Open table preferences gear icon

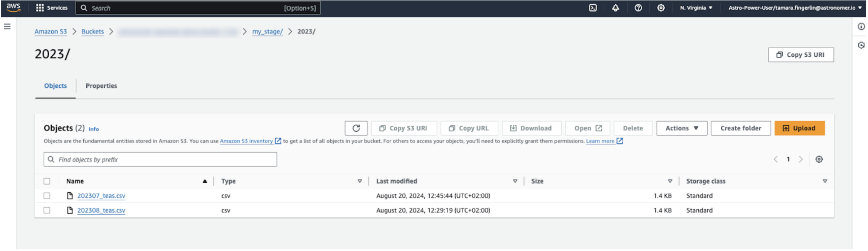click(819, 159)
